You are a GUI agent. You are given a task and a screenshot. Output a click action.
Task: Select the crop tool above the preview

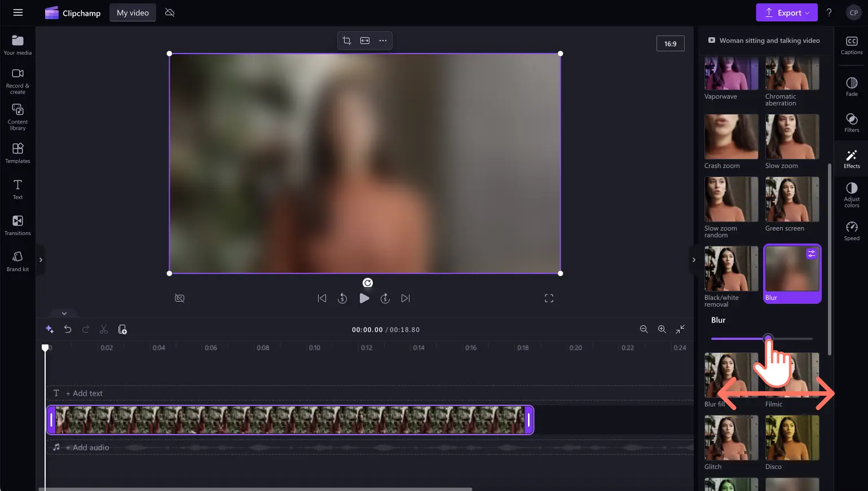coord(347,41)
